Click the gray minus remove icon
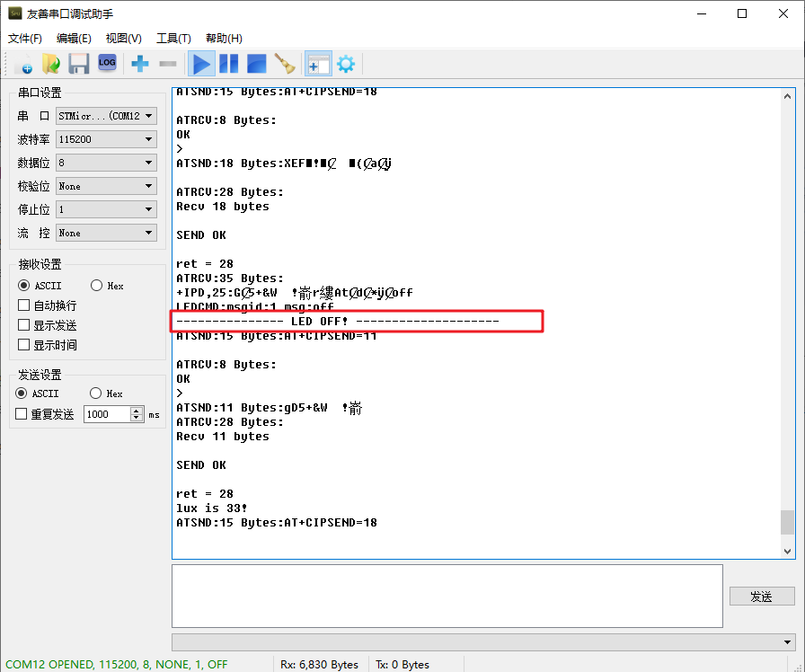The height and width of the screenshot is (672, 805). click(x=167, y=64)
